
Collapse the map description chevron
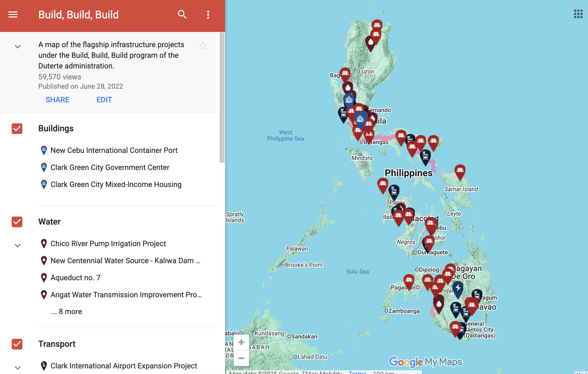pyautogui.click(x=18, y=47)
